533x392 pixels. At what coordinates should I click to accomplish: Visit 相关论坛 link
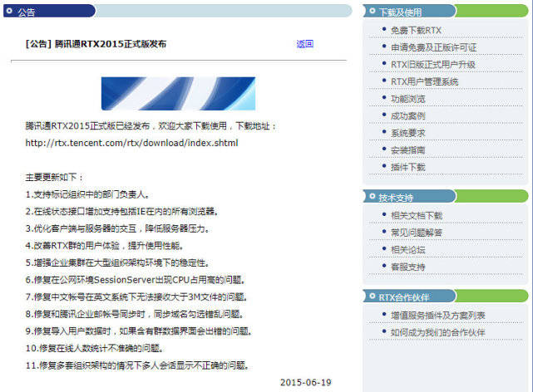click(x=408, y=250)
